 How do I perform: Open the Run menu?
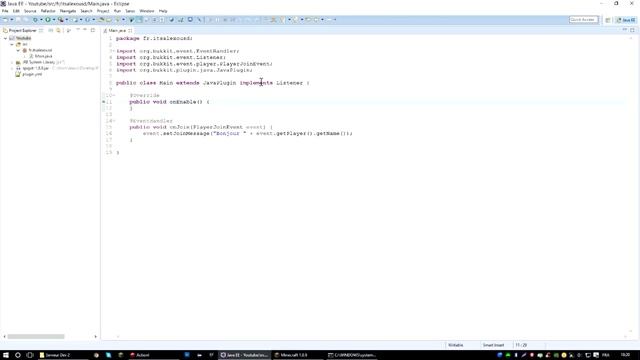117,11
